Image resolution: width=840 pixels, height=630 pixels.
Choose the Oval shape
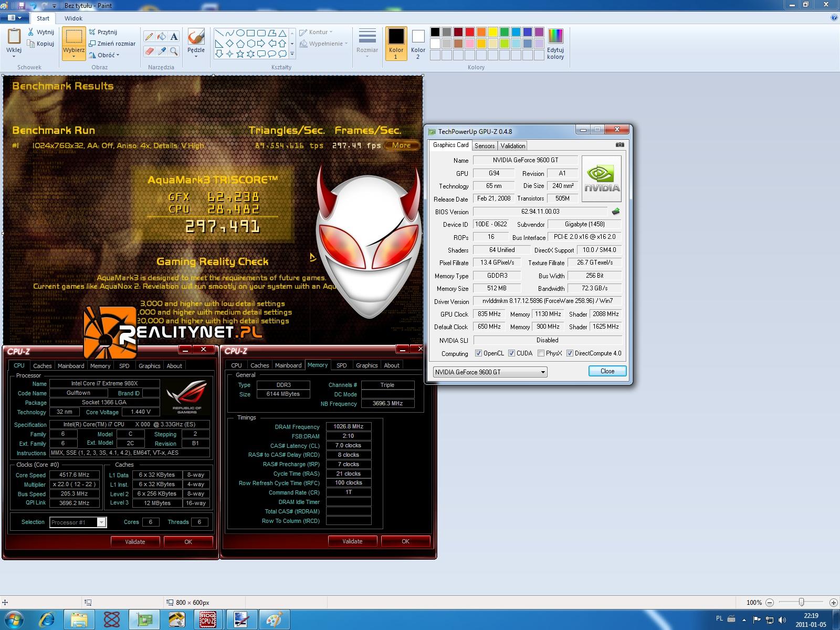(x=240, y=33)
